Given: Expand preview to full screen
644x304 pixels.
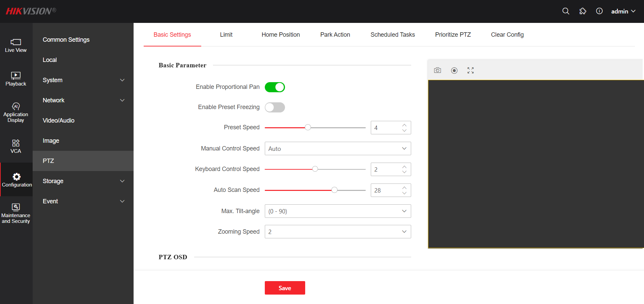Looking at the screenshot, I should [470, 70].
